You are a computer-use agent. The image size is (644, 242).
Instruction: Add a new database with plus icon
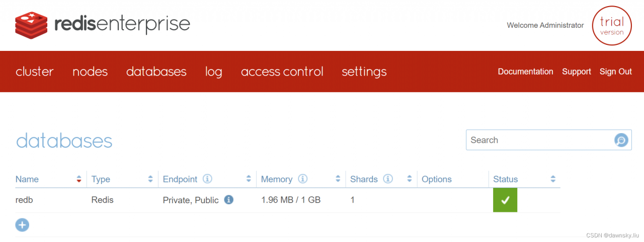coord(22,225)
